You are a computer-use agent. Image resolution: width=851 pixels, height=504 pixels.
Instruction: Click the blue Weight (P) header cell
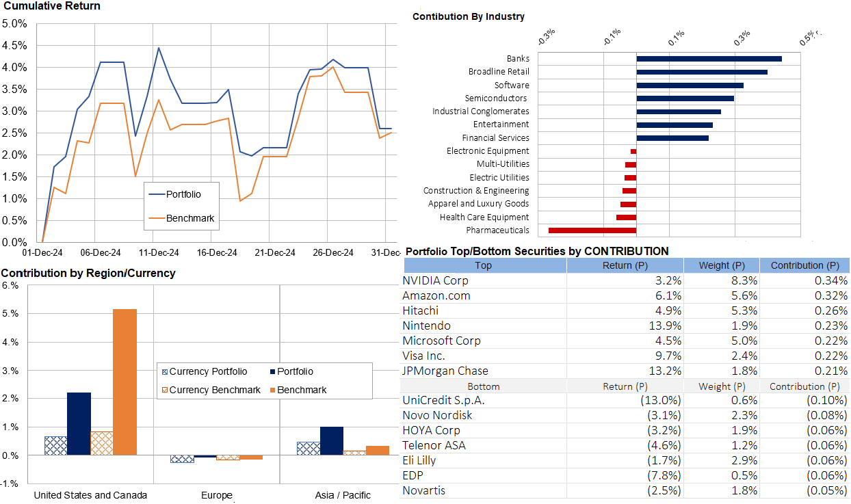tap(722, 265)
